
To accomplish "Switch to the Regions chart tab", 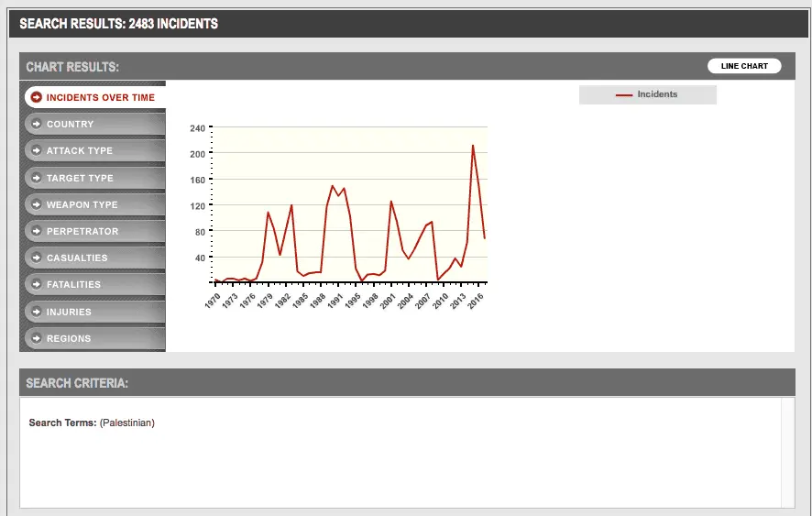I will (69, 338).
